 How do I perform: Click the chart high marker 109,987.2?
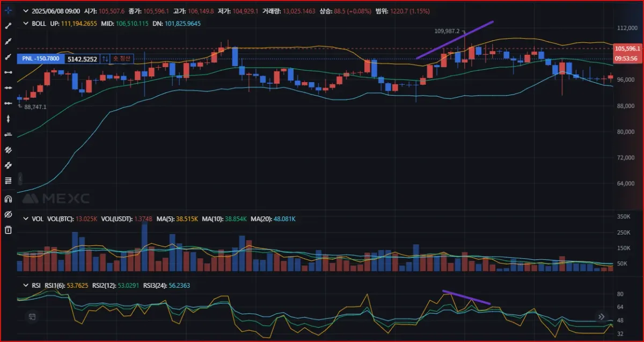coord(447,31)
